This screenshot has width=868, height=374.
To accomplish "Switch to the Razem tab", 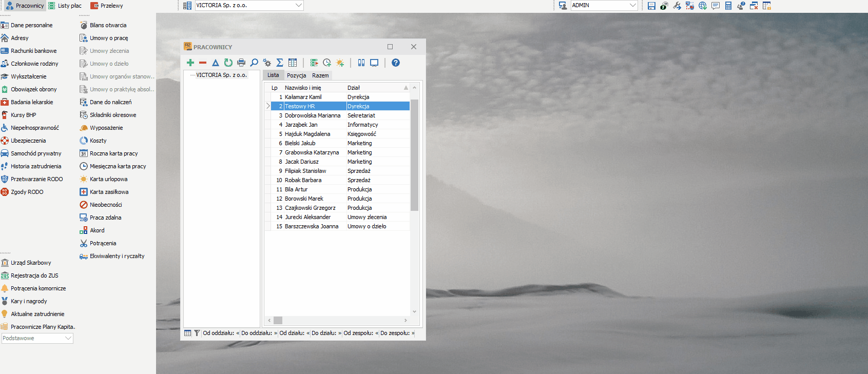I will [320, 75].
